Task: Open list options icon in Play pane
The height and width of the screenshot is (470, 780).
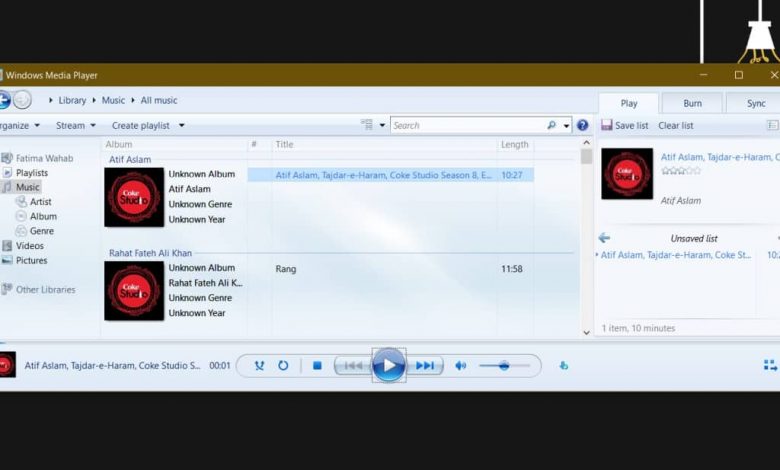Action: click(x=773, y=125)
